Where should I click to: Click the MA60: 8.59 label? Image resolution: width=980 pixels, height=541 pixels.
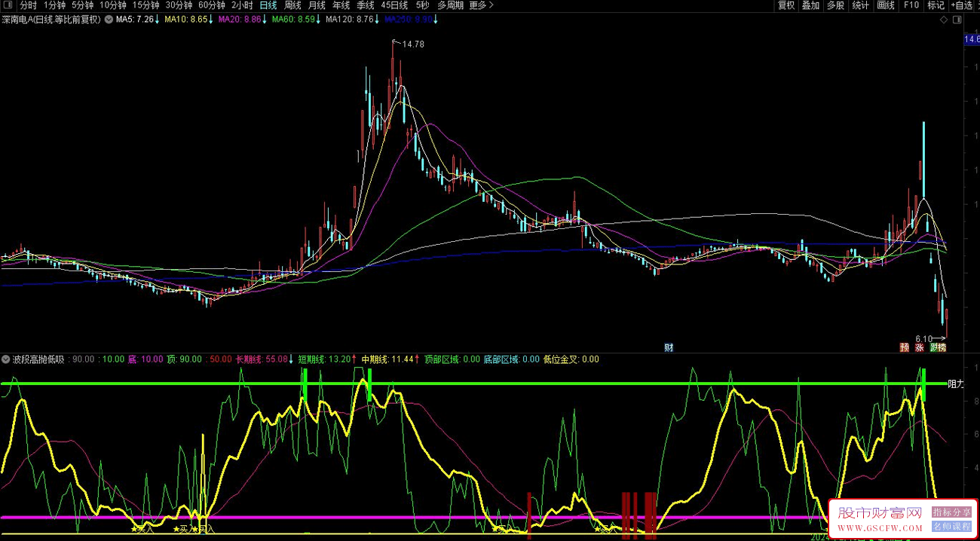pos(296,20)
